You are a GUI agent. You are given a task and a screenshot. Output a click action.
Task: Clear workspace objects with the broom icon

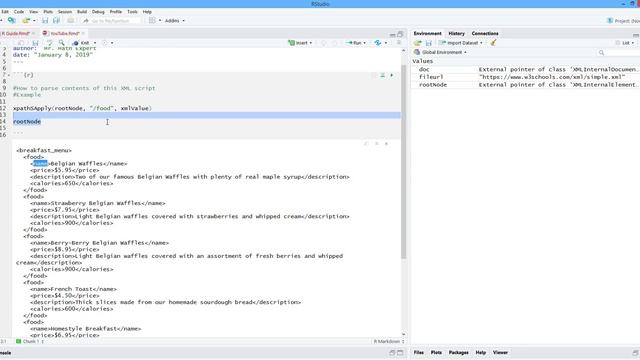[x=493, y=43]
